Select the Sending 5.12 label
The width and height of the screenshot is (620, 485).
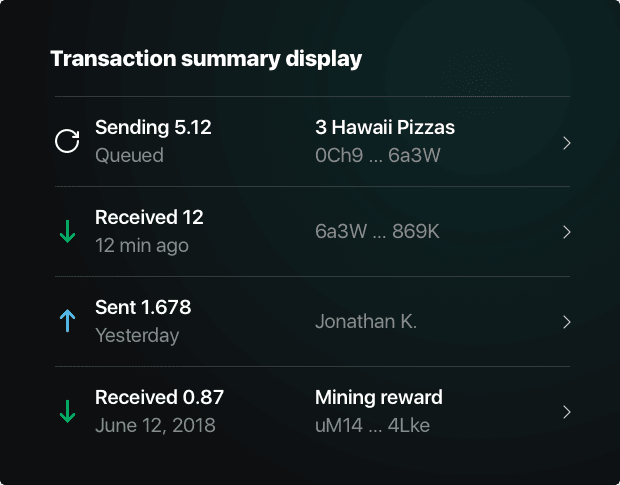153,128
